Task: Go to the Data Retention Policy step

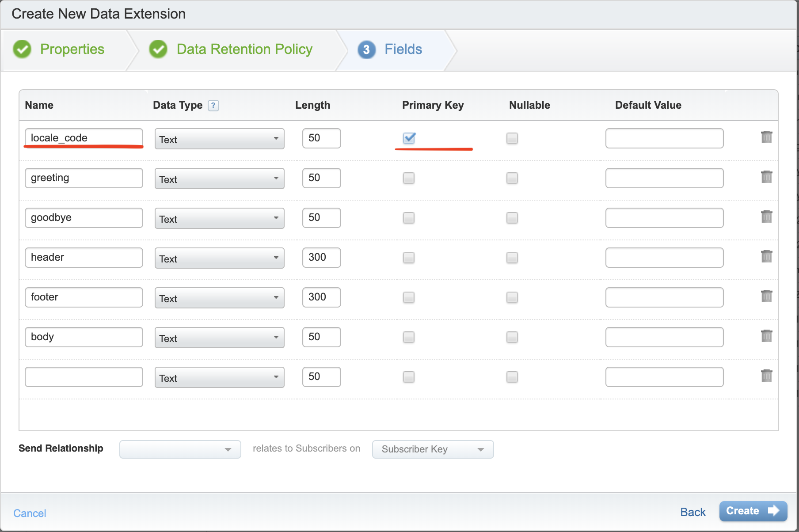Action: 244,49
